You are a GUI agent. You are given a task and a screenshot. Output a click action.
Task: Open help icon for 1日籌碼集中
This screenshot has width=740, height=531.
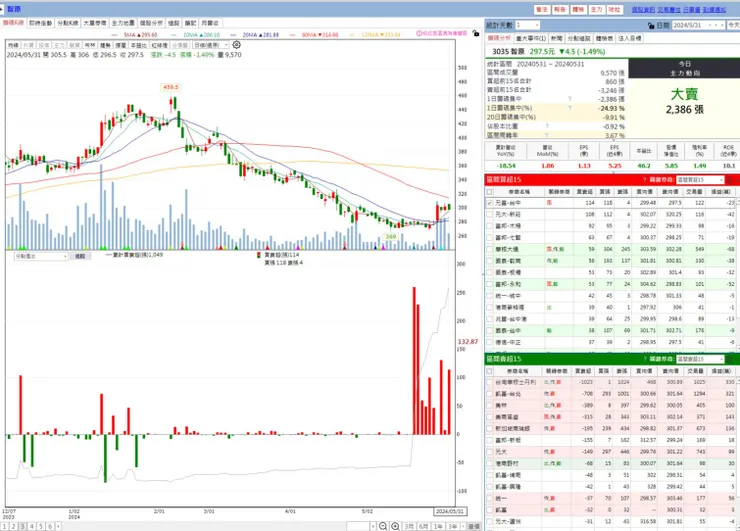(x=570, y=99)
